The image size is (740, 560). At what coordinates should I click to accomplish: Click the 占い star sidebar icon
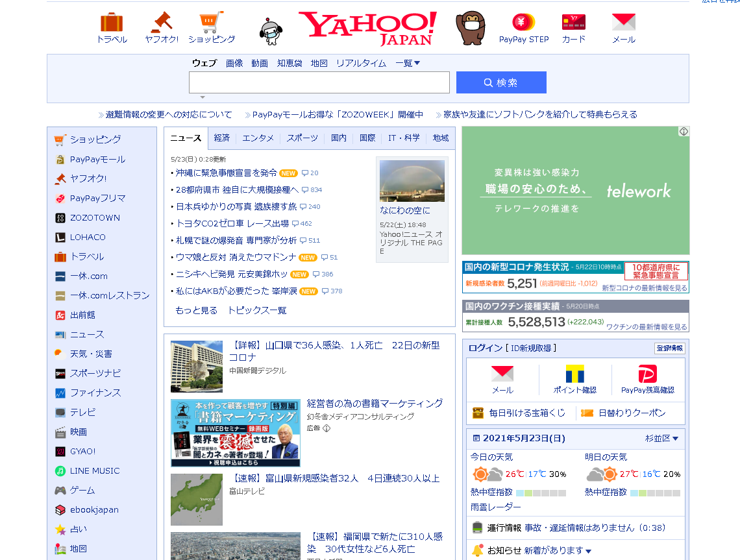pyautogui.click(x=60, y=530)
